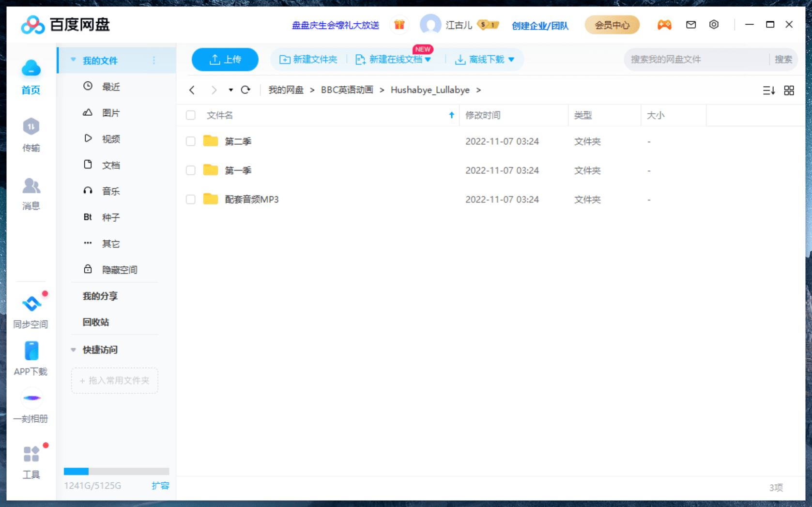The height and width of the screenshot is (507, 812).
Task: Click the 扩容 expand storage link
Action: [x=160, y=486]
